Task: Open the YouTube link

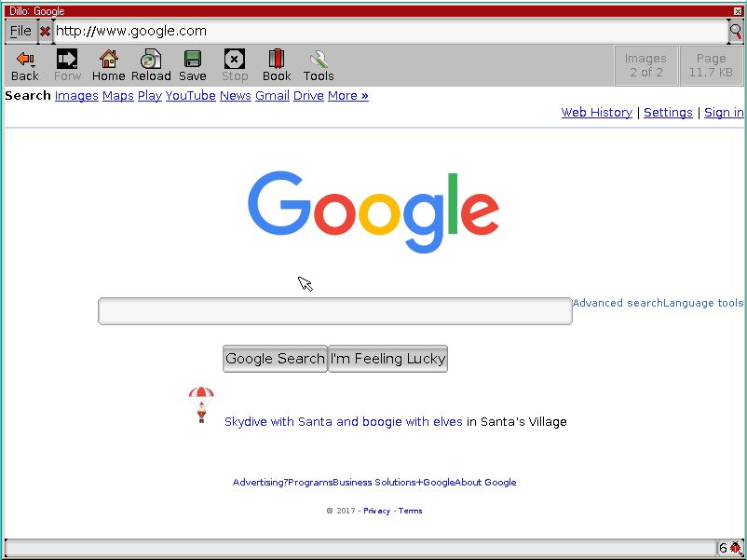Action: pos(191,96)
